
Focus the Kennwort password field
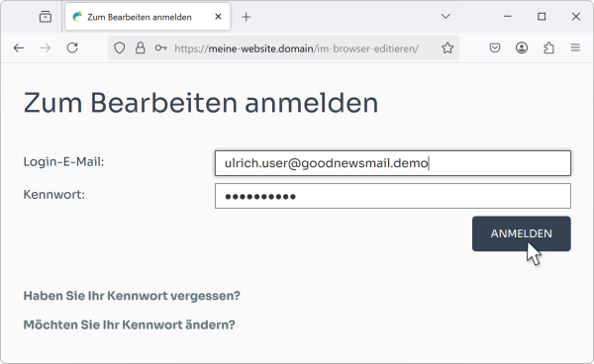tap(393, 196)
